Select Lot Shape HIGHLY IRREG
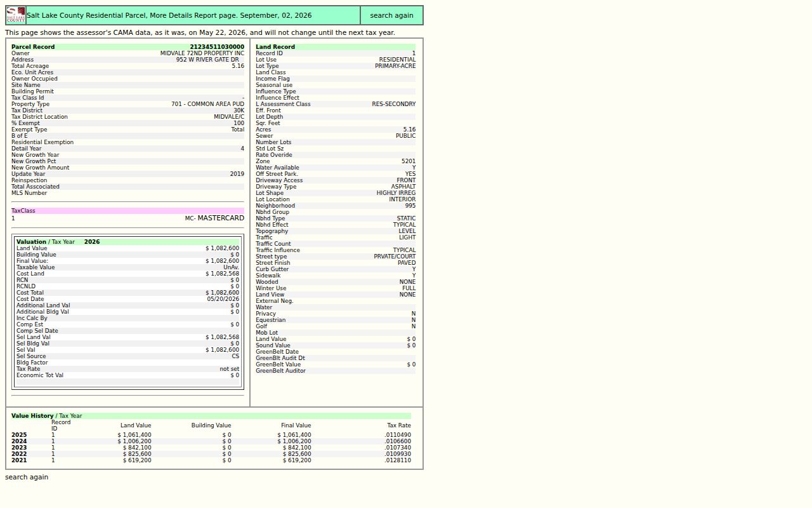Image resolution: width=812 pixels, height=508 pixels. (x=396, y=193)
